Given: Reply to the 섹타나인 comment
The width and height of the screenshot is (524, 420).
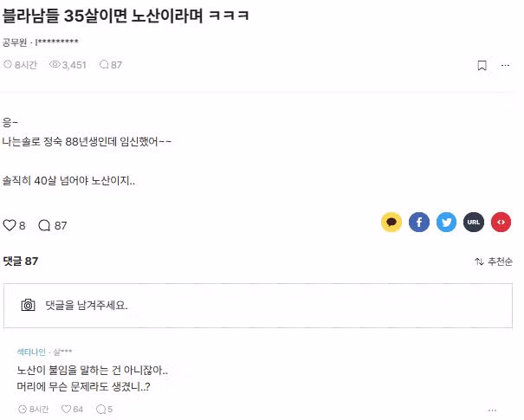Looking at the screenshot, I should (100, 409).
